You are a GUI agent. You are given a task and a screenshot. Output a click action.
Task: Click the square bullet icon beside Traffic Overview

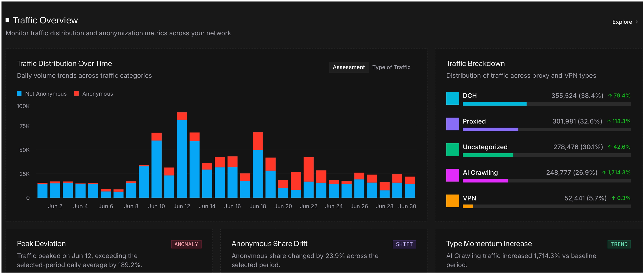pyautogui.click(x=8, y=20)
